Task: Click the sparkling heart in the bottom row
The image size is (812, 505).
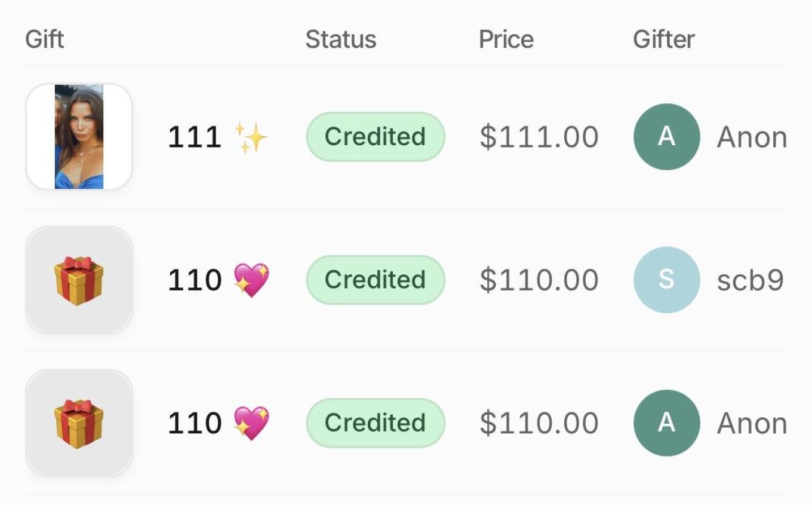Action: pos(251,423)
